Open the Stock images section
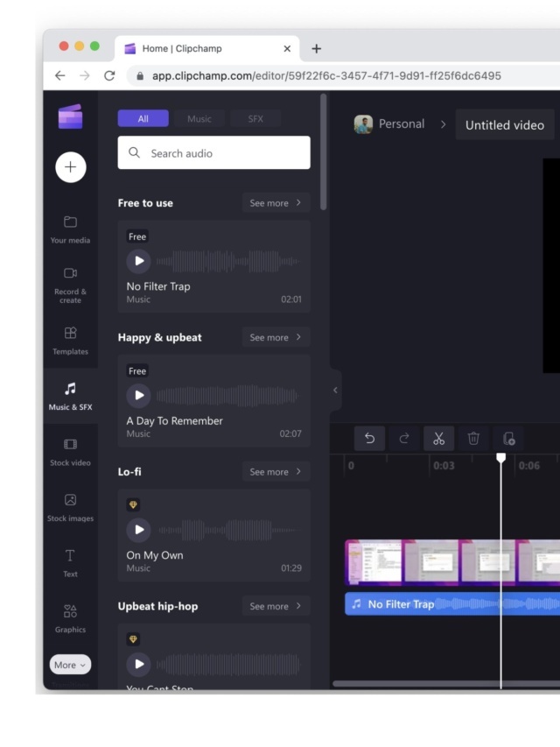The image size is (560, 747). tap(71, 508)
